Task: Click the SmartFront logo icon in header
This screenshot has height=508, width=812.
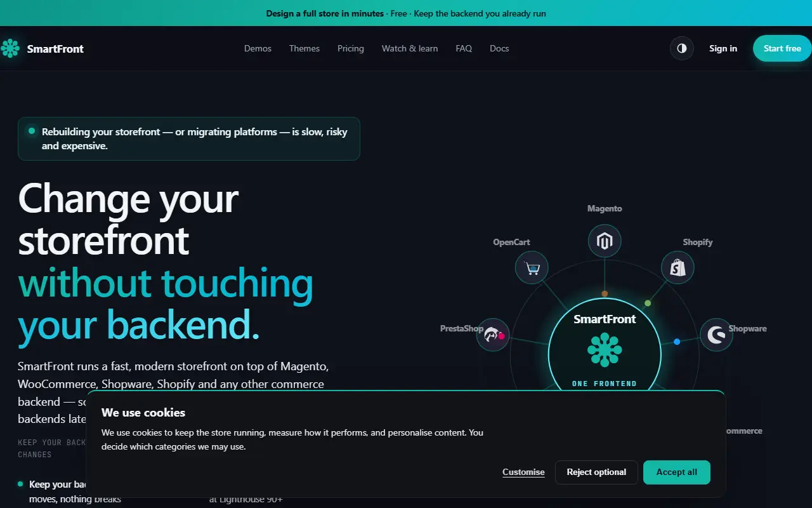Action: tap(10, 48)
